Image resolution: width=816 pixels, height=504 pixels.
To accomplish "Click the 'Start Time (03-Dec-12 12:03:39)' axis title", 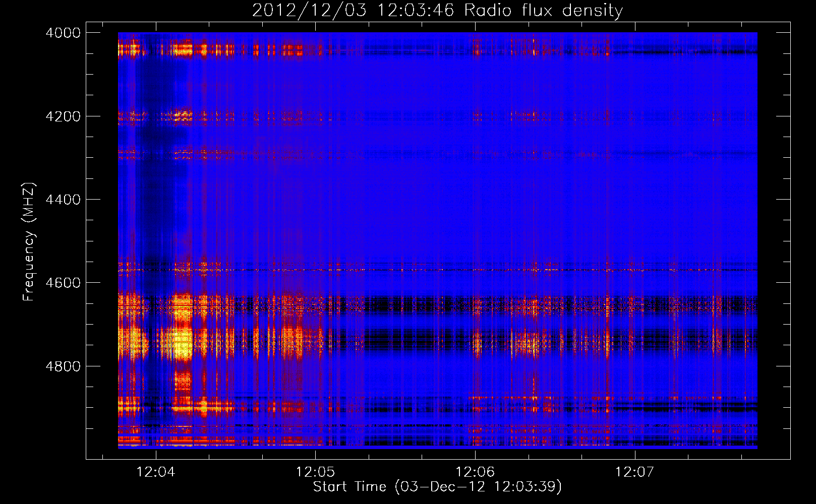I will coord(437,487).
